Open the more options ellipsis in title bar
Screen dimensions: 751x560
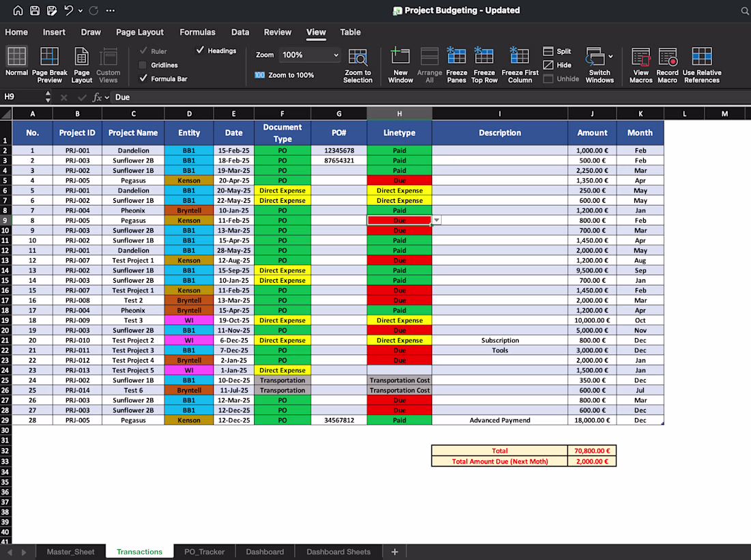tap(110, 10)
